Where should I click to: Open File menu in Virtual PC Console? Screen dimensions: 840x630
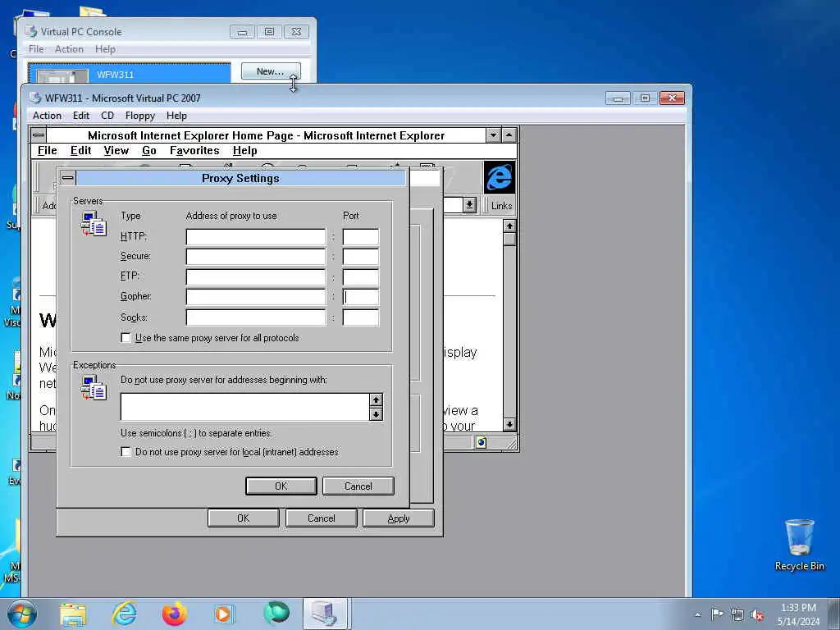point(36,49)
